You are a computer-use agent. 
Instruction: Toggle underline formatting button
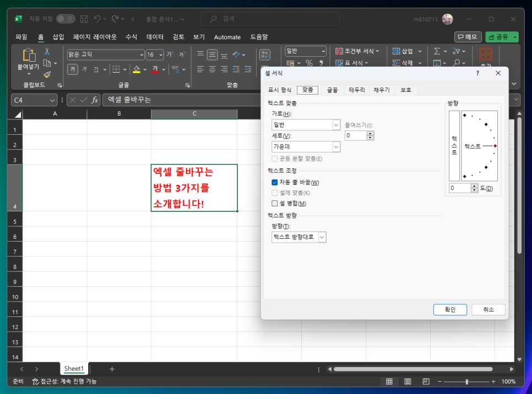96,69
